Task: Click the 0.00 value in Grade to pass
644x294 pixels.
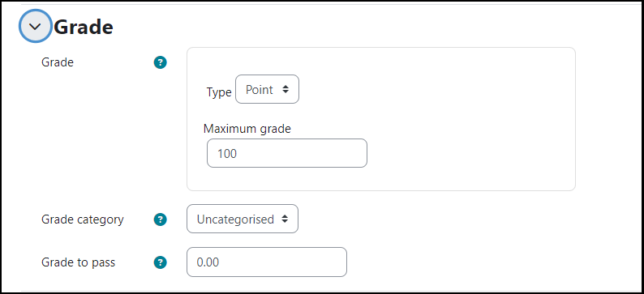Action: 208,262
